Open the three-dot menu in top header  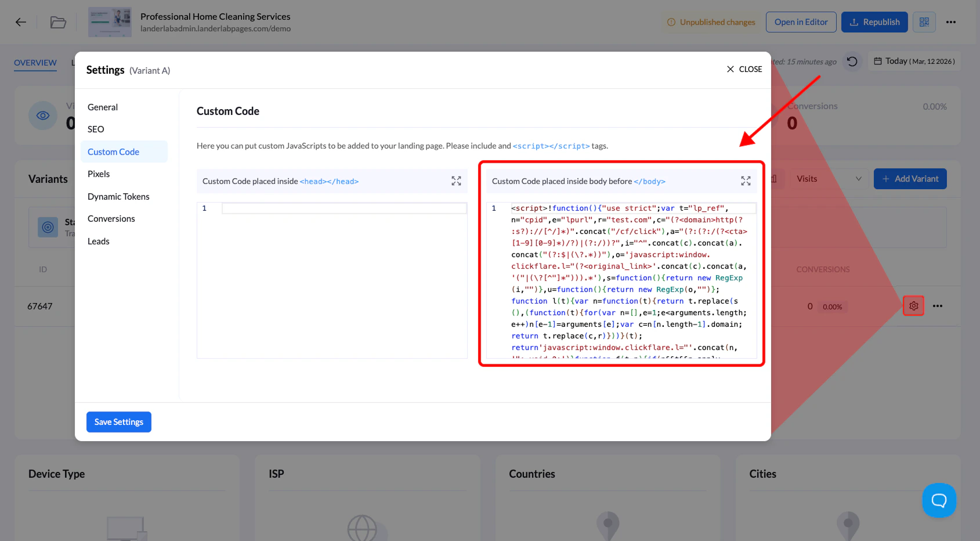coord(951,22)
